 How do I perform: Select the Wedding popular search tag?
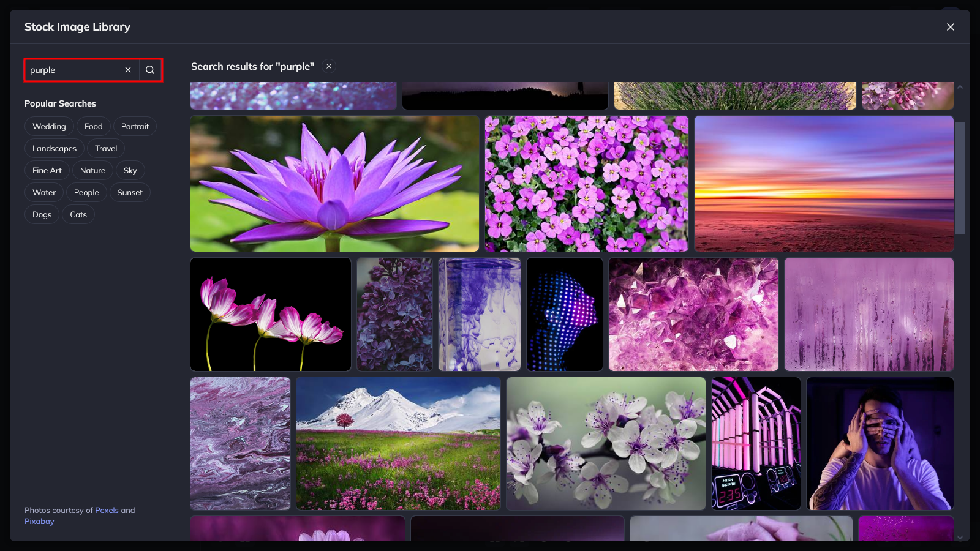(x=49, y=126)
